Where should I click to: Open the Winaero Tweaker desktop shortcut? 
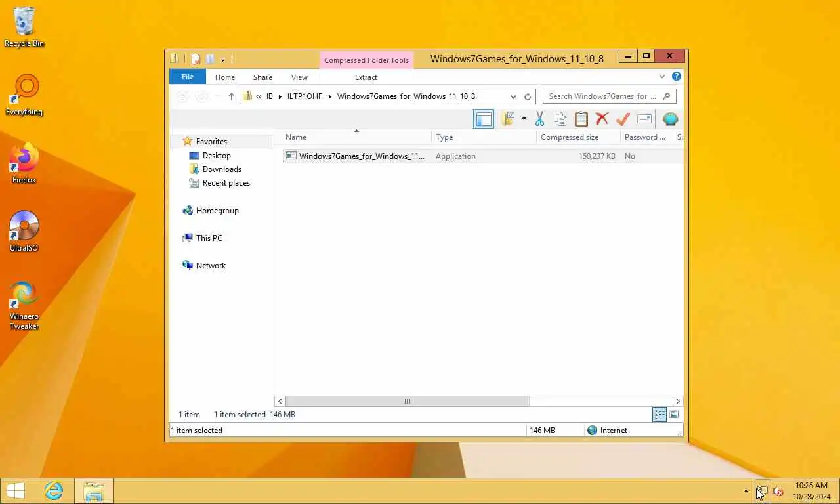[x=24, y=306]
